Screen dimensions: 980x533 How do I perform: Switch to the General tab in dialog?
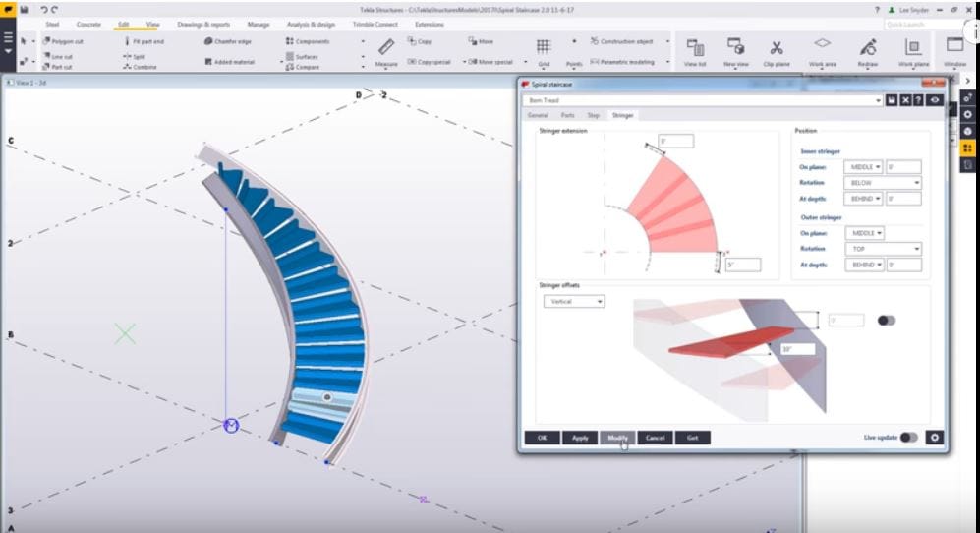coord(538,115)
